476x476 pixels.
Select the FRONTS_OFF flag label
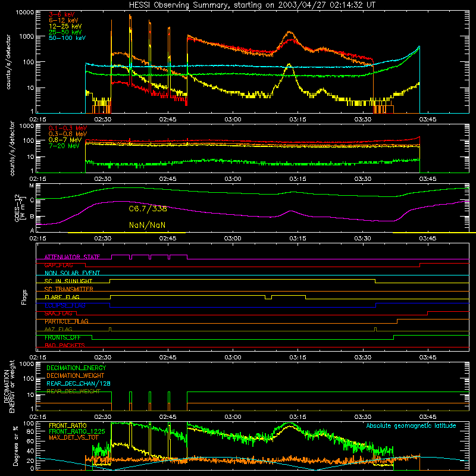coord(62,337)
